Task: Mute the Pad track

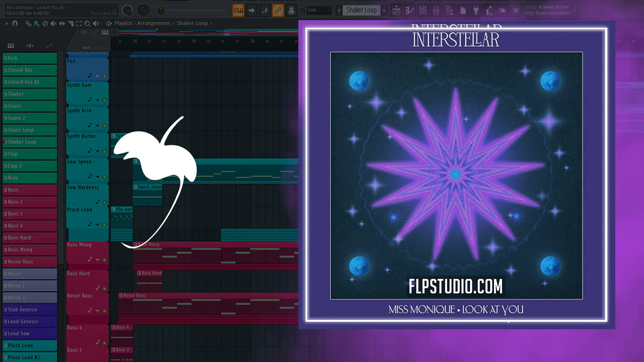Action: click(x=105, y=76)
